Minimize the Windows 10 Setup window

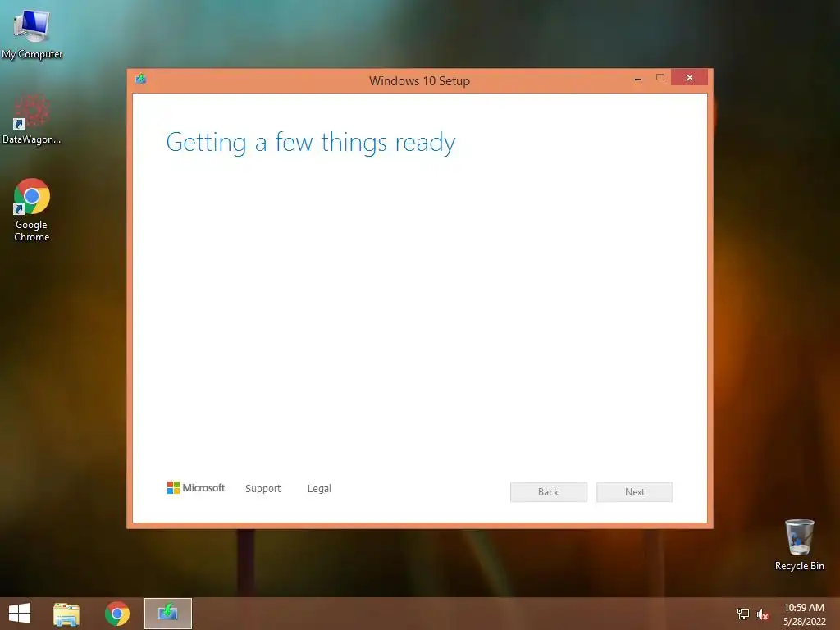(638, 78)
